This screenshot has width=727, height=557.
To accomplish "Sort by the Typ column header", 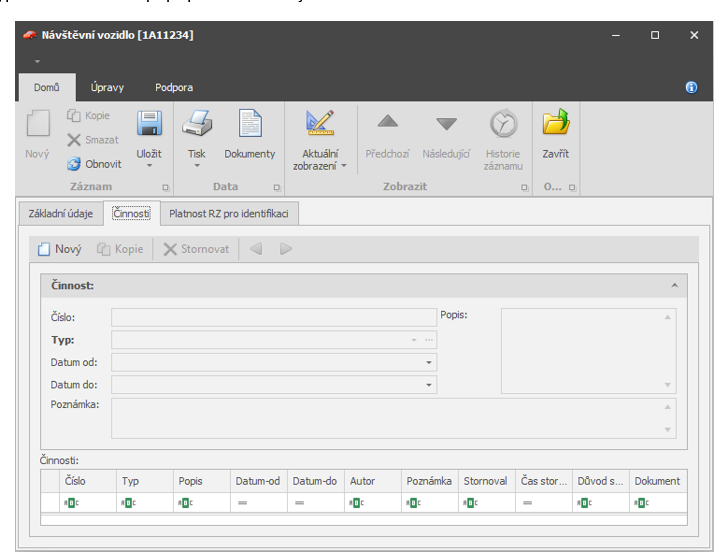I will [x=145, y=481].
